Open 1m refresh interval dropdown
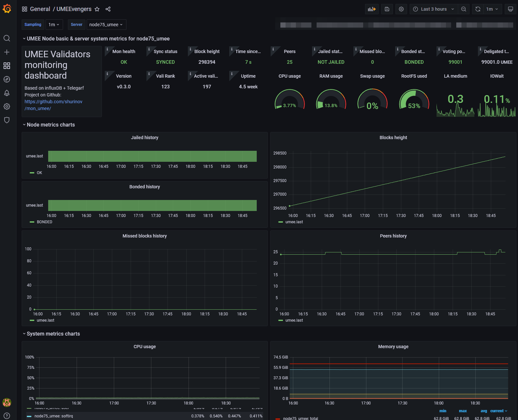518x420 pixels. [493, 9]
